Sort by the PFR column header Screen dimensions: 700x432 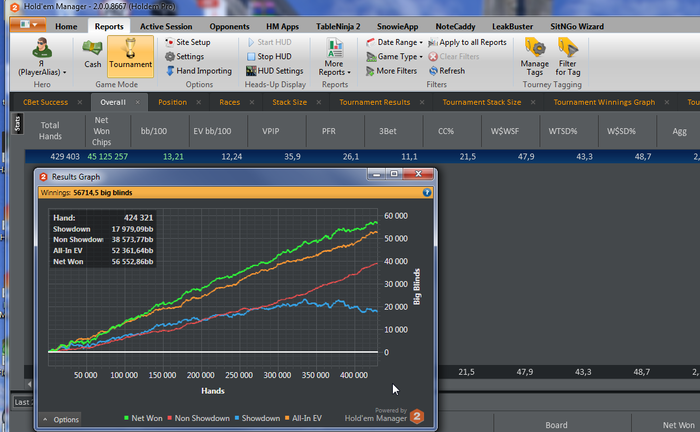click(329, 131)
